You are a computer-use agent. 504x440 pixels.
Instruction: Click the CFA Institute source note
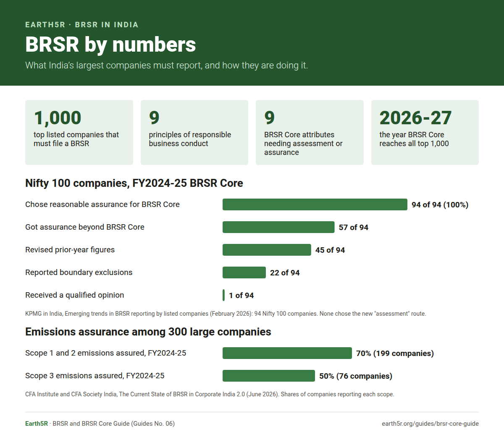point(210,394)
